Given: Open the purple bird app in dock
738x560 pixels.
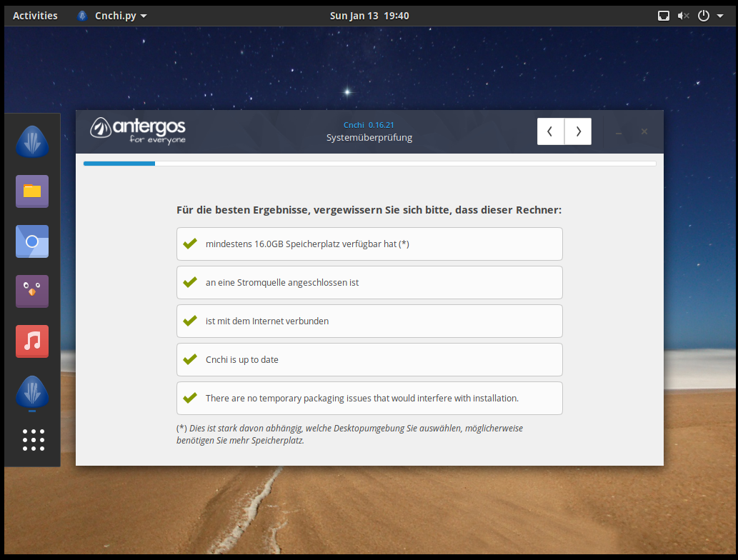Looking at the screenshot, I should pyautogui.click(x=32, y=291).
